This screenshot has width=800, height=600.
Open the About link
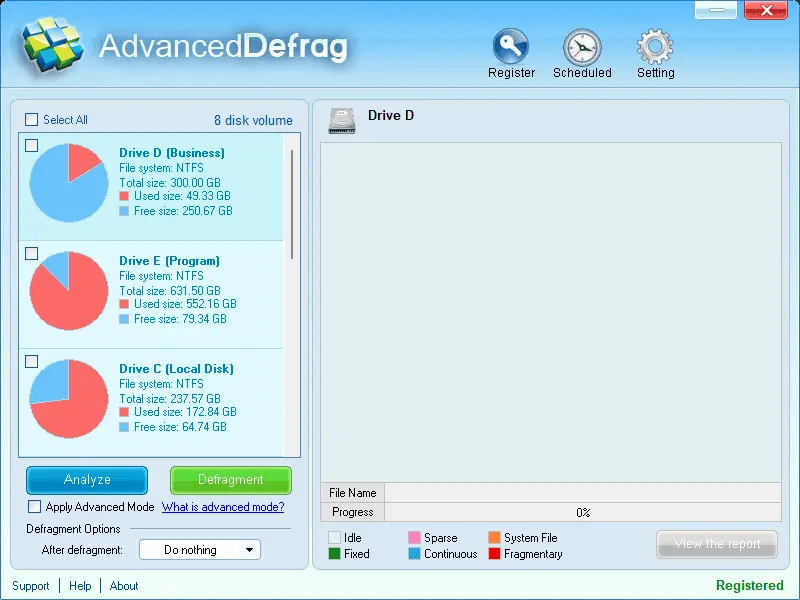click(124, 586)
